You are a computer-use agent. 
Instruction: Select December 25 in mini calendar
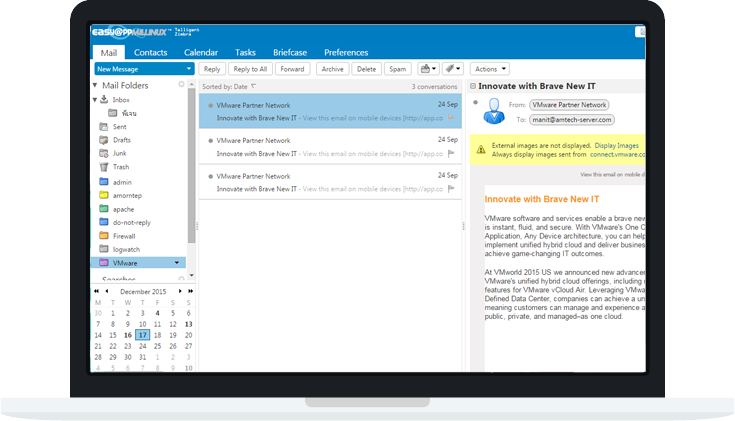[158, 346]
